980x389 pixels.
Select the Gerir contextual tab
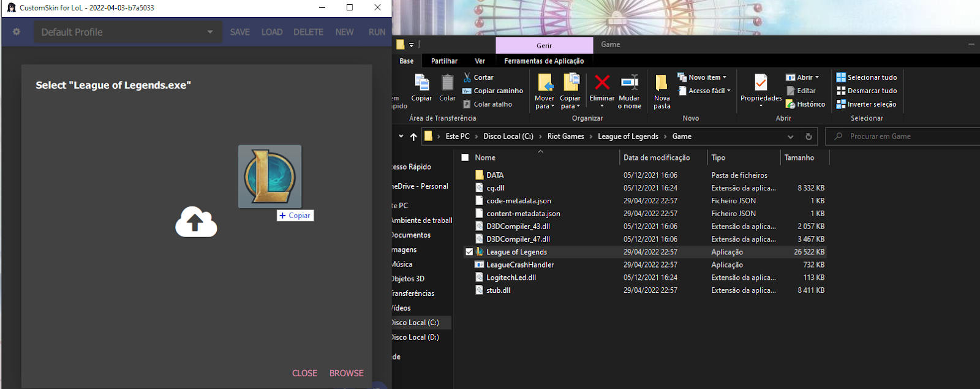[544, 45]
